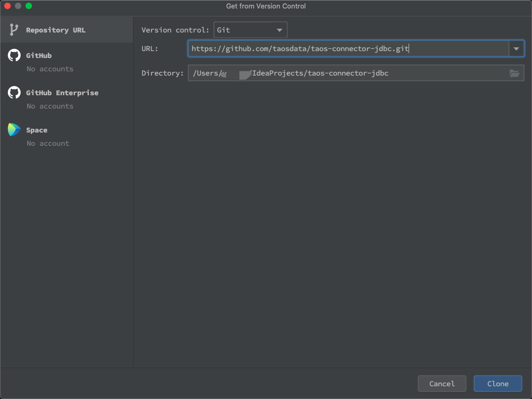Click the Cancel button

click(x=442, y=384)
